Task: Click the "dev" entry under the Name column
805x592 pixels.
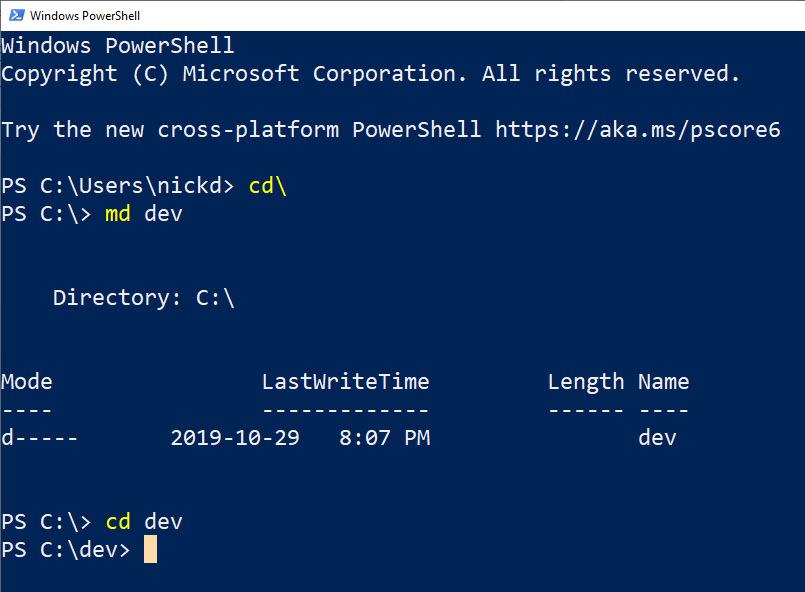Action: point(657,438)
